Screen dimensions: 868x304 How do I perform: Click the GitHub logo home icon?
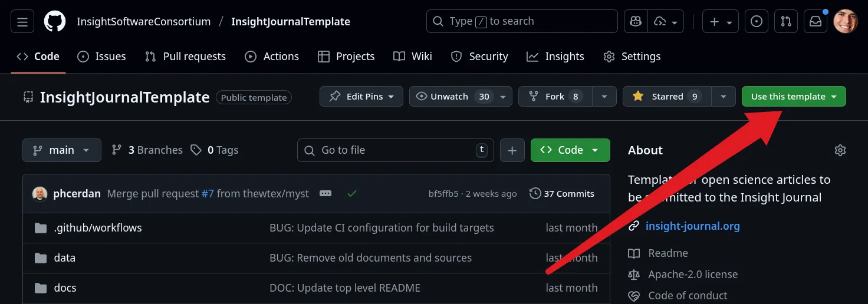(55, 22)
